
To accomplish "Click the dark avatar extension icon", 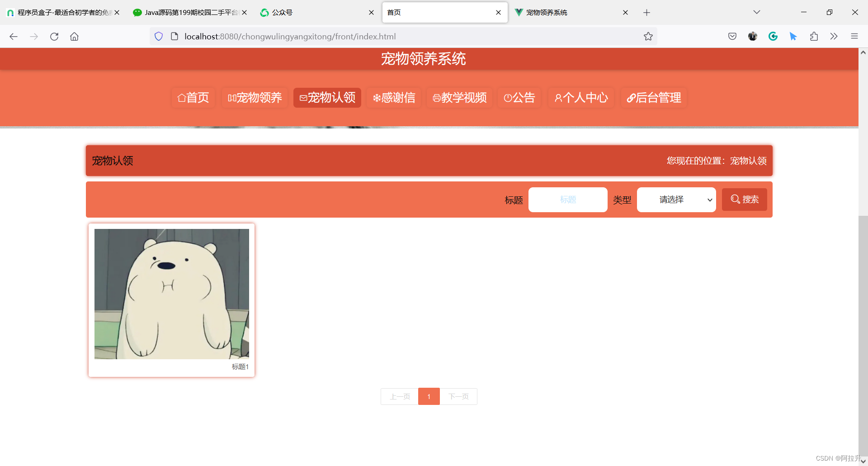I will 753,37.
